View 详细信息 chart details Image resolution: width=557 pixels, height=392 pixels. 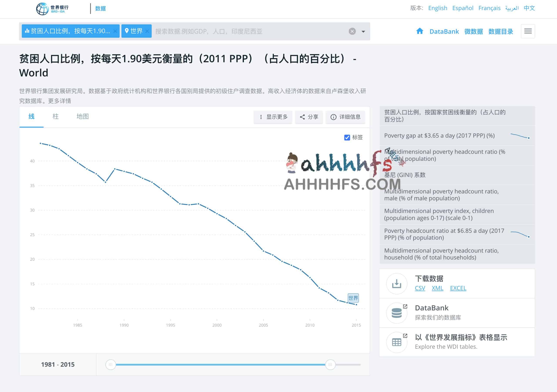pos(346,117)
